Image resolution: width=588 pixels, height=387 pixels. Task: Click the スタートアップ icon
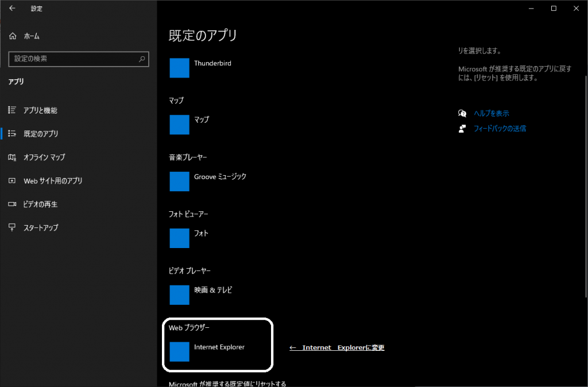click(12, 227)
